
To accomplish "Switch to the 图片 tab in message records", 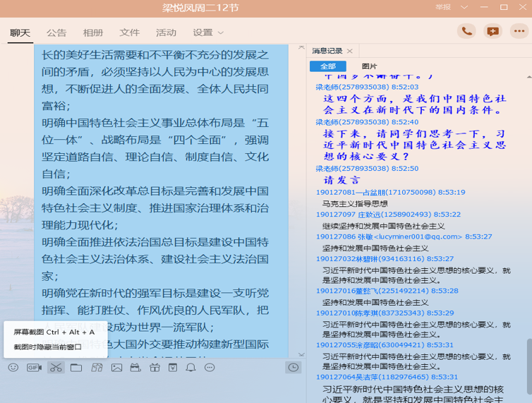I will tap(369, 66).
